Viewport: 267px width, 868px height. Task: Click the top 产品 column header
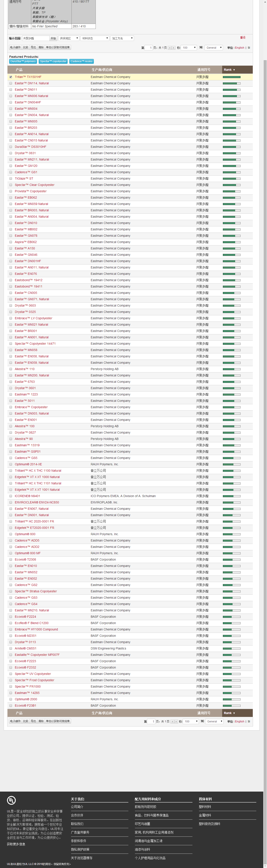19,70
